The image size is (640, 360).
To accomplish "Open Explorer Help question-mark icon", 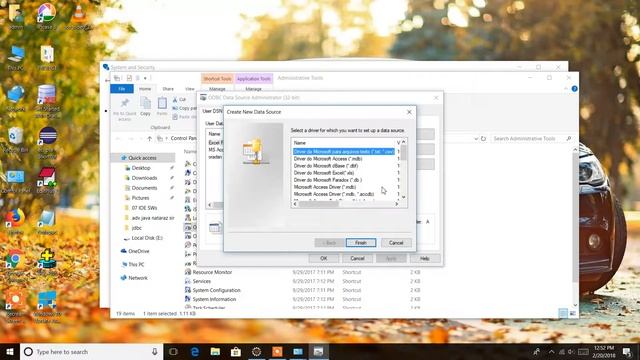I will coord(574,89).
